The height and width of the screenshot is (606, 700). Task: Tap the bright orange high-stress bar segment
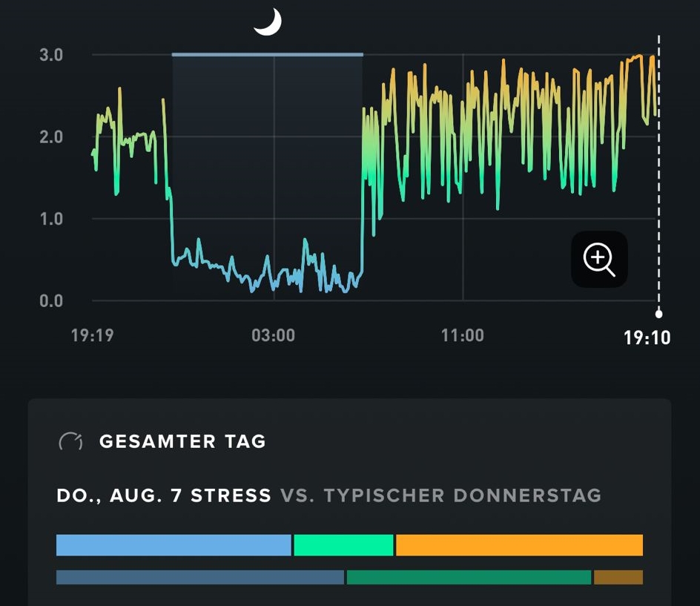pyautogui.click(x=519, y=545)
